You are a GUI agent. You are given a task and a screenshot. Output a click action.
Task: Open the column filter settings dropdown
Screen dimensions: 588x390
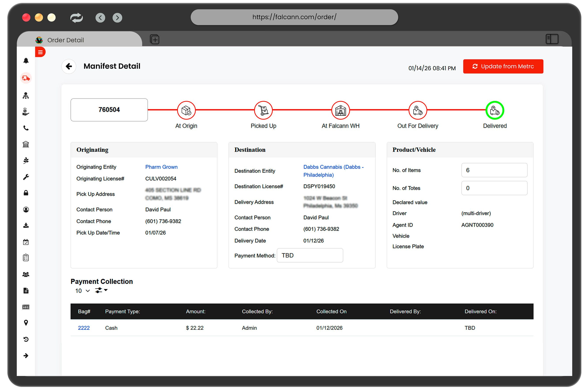point(101,290)
